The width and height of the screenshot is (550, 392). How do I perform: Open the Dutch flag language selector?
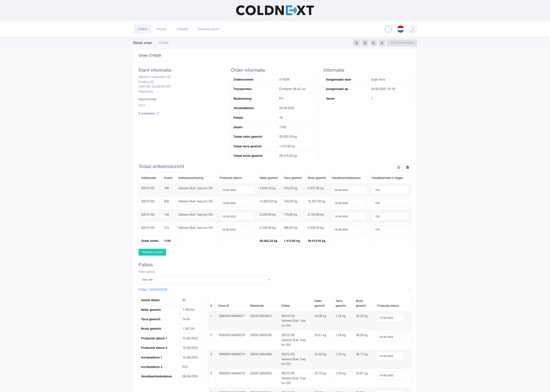tap(400, 29)
